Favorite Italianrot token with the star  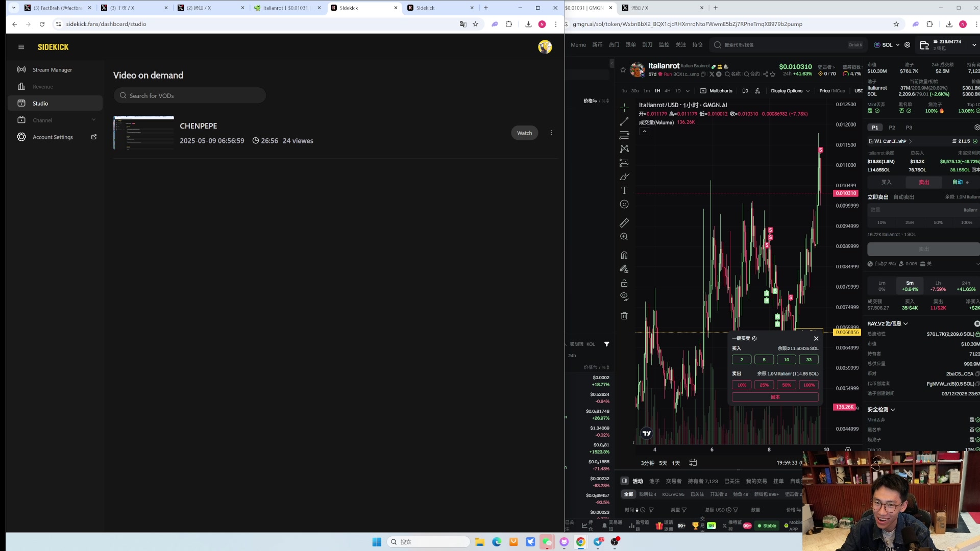coord(623,70)
